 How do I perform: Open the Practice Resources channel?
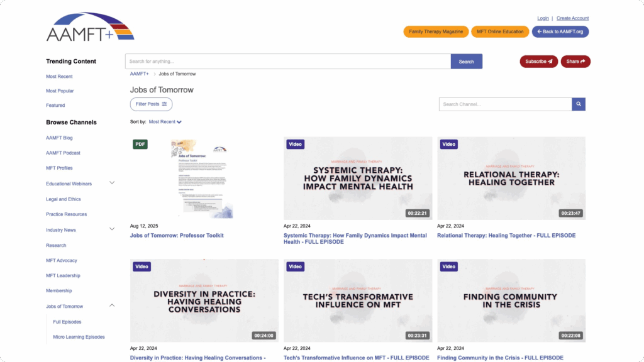(67, 214)
